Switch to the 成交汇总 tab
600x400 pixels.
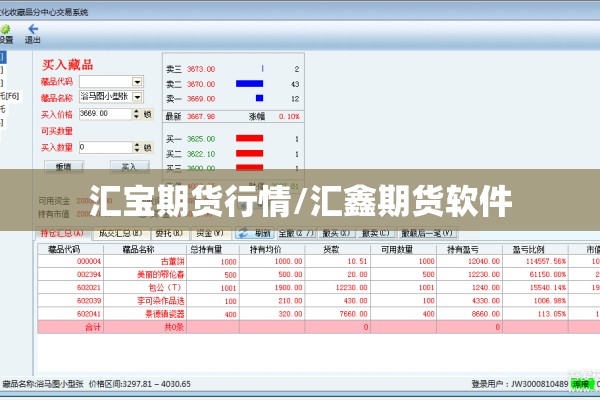click(x=121, y=233)
